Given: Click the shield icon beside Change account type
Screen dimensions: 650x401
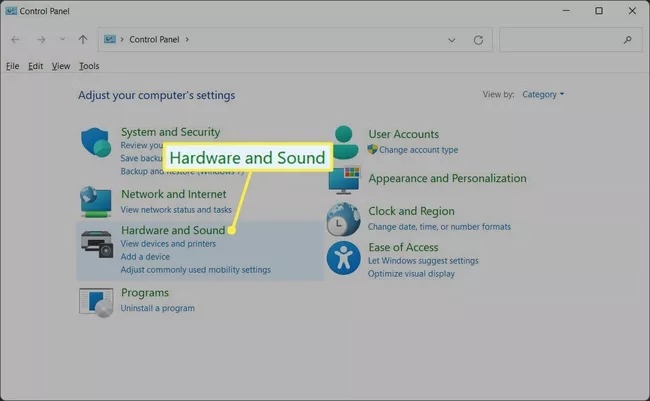Looking at the screenshot, I should [372, 149].
